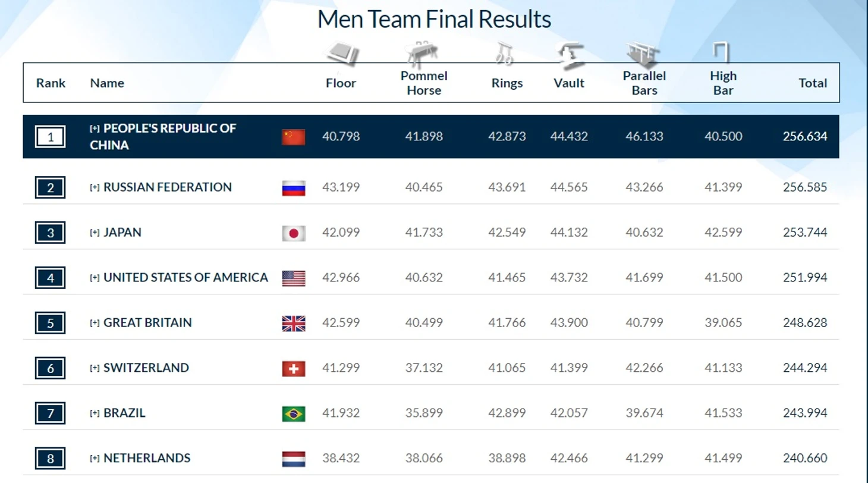Click the Name column header
The width and height of the screenshot is (868, 483).
coord(107,83)
